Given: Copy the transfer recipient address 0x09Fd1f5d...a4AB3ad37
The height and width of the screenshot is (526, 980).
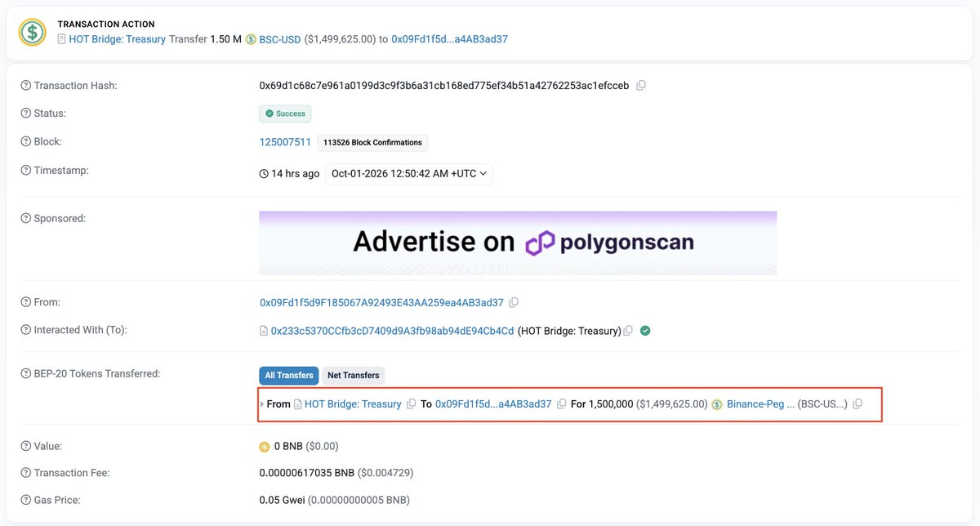Looking at the screenshot, I should (562, 404).
